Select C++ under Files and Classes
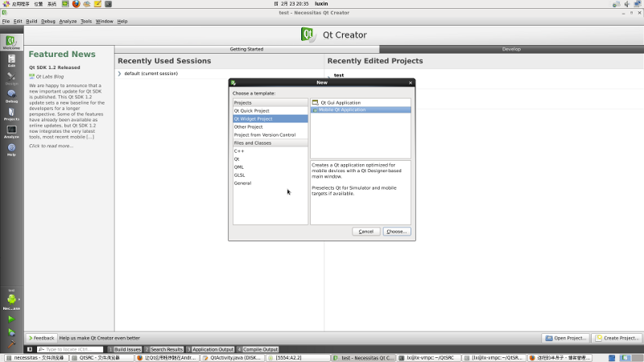 [x=270, y=151]
